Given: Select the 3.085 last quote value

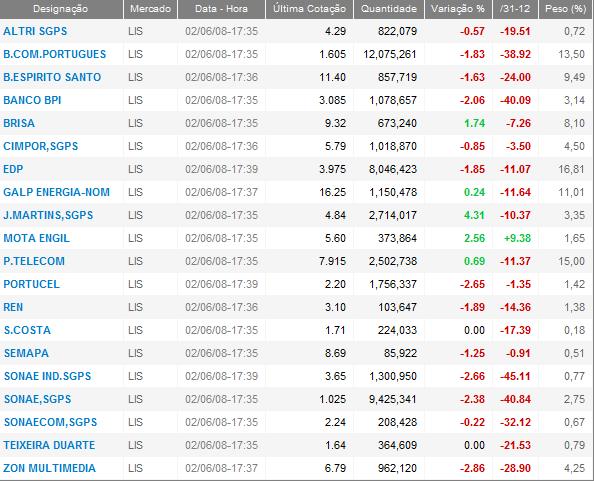Looking at the screenshot, I should click(x=333, y=100).
